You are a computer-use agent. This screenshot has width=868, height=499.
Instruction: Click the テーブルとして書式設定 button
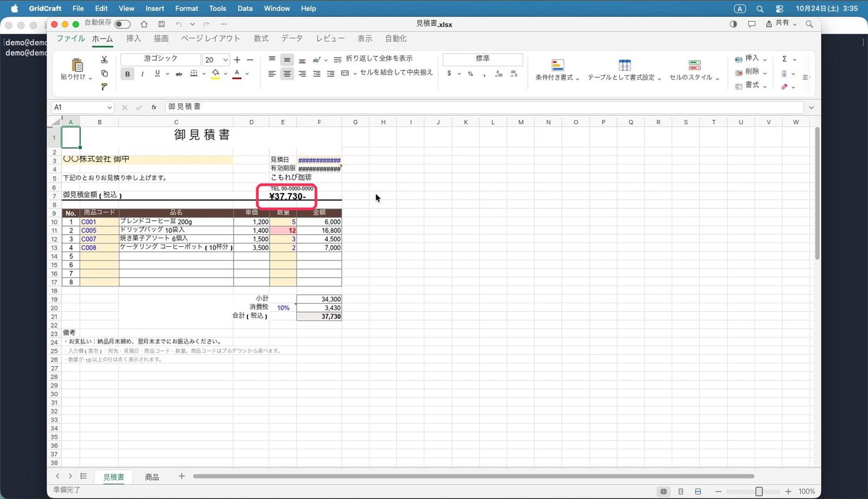coord(624,71)
